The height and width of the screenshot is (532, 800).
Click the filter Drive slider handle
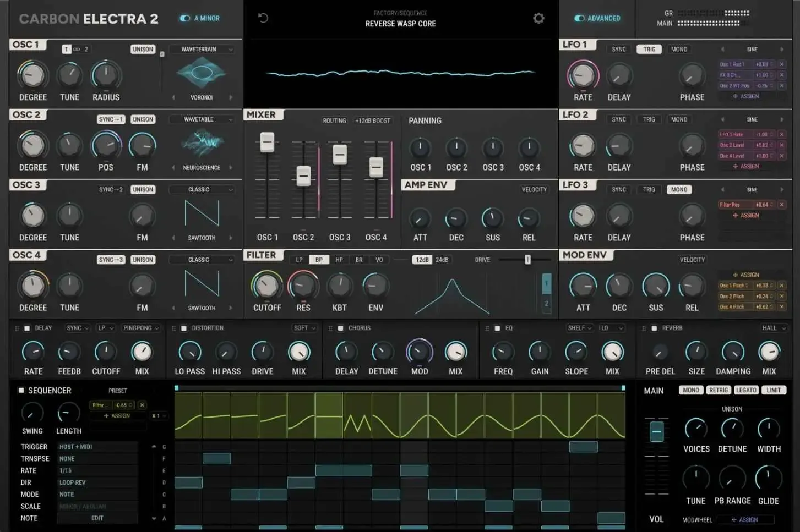[527, 260]
